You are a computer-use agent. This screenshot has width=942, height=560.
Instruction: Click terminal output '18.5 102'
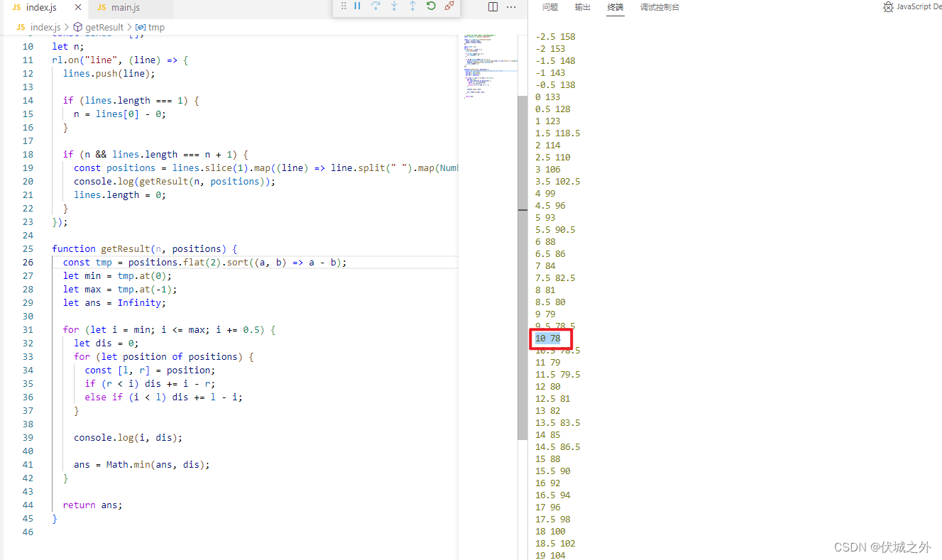(555, 543)
